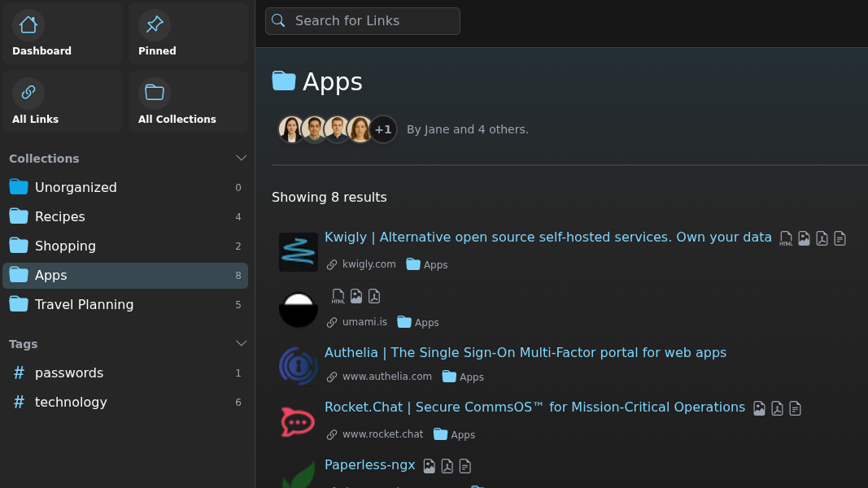Open the Unorganized collection
The height and width of the screenshot is (488, 868).
click(125, 188)
